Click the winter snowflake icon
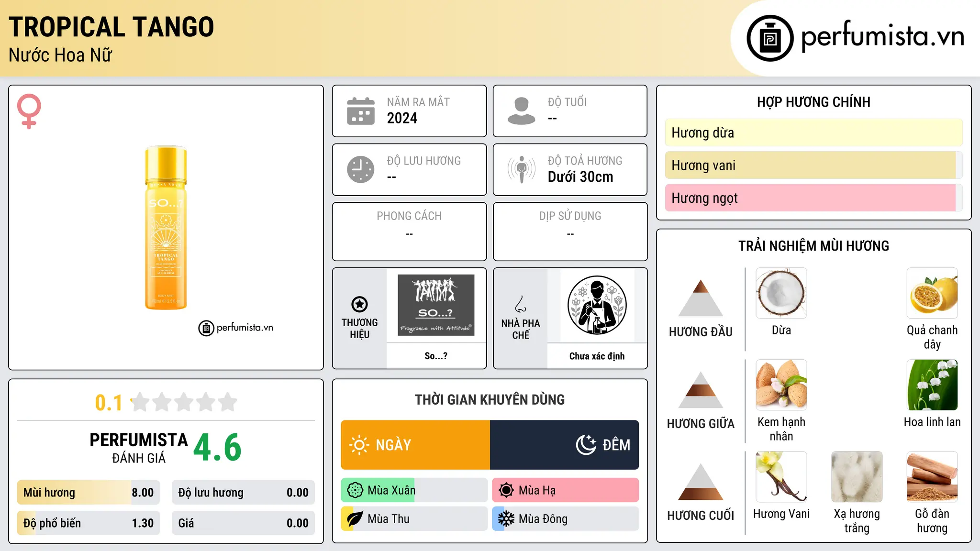This screenshot has height=551, width=980. click(506, 519)
